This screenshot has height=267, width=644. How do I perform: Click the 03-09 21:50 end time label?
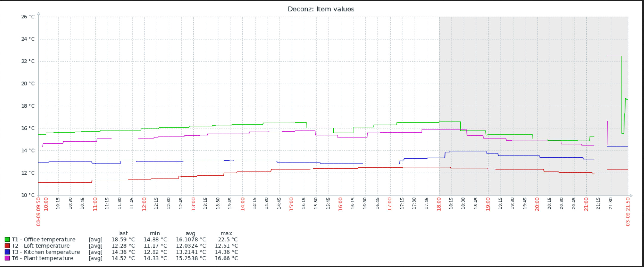coord(628,211)
